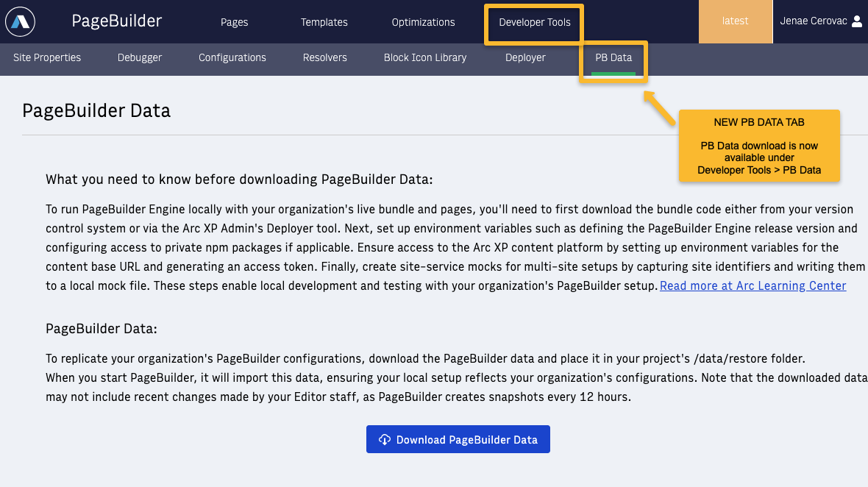Select the Developer Tools menu
The width and height of the screenshot is (868, 487).
535,22
